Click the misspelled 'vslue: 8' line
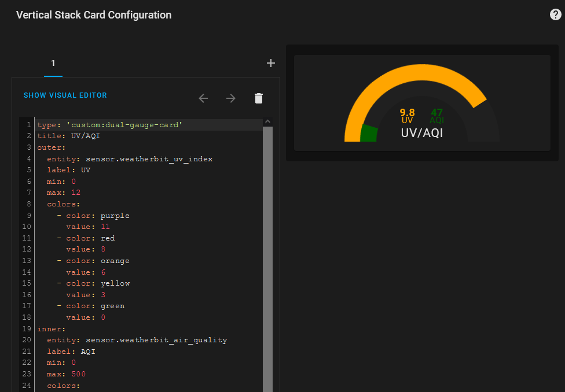This screenshot has height=392, width=565. [x=87, y=250]
